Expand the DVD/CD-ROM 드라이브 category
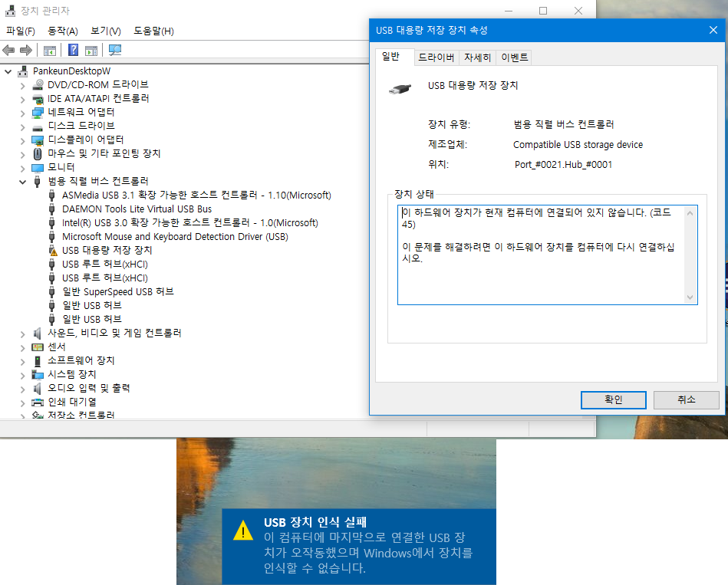The height and width of the screenshot is (585, 728). click(22, 86)
